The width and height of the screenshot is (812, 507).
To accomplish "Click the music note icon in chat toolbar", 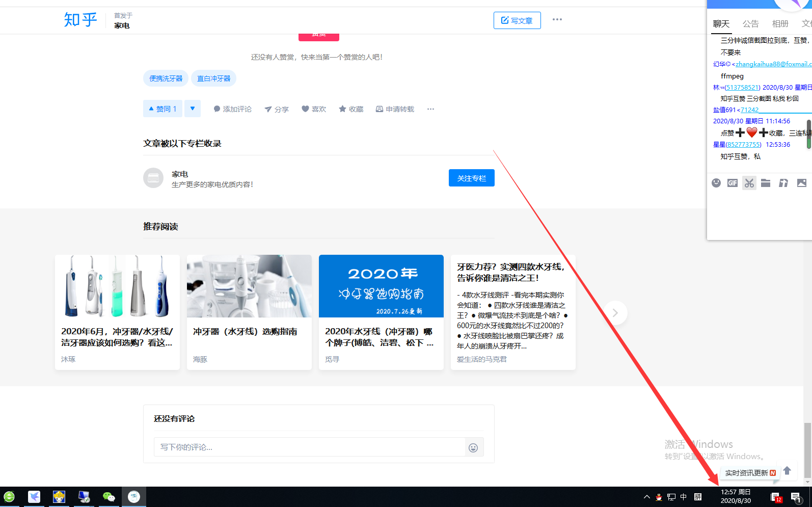I will (x=783, y=183).
